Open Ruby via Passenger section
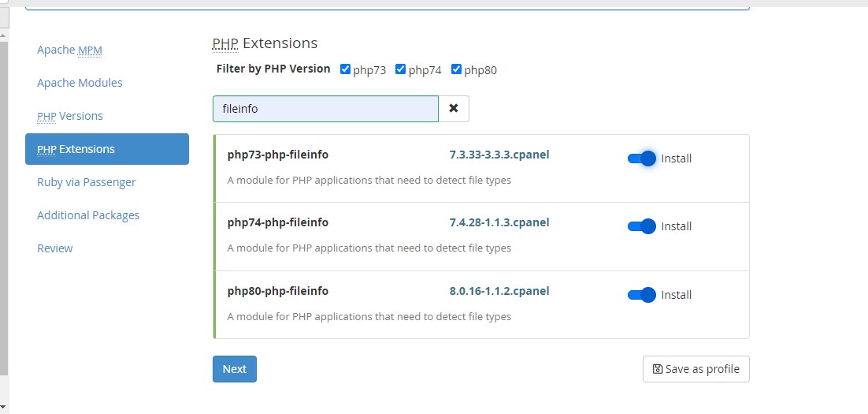The height and width of the screenshot is (414, 868). 87,182
